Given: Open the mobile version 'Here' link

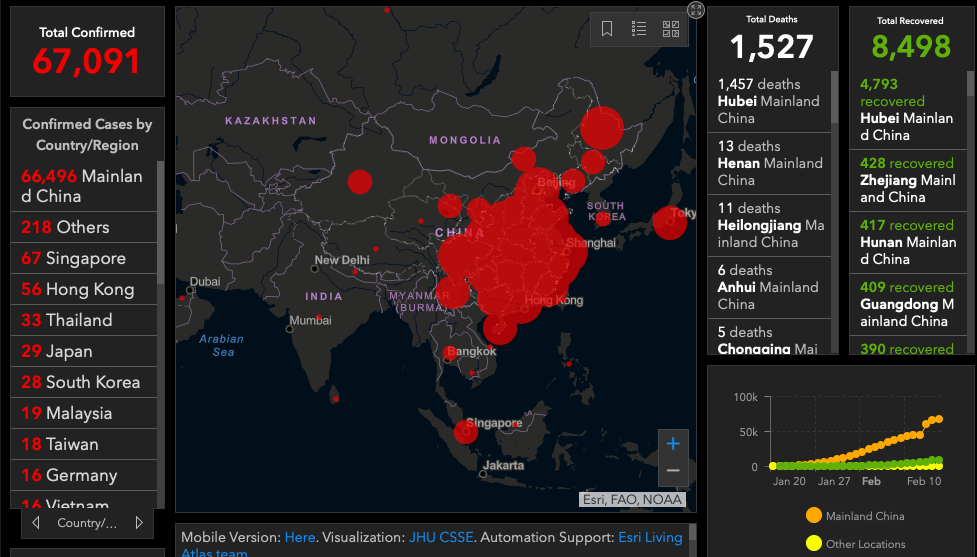Looking at the screenshot, I should click(300, 537).
